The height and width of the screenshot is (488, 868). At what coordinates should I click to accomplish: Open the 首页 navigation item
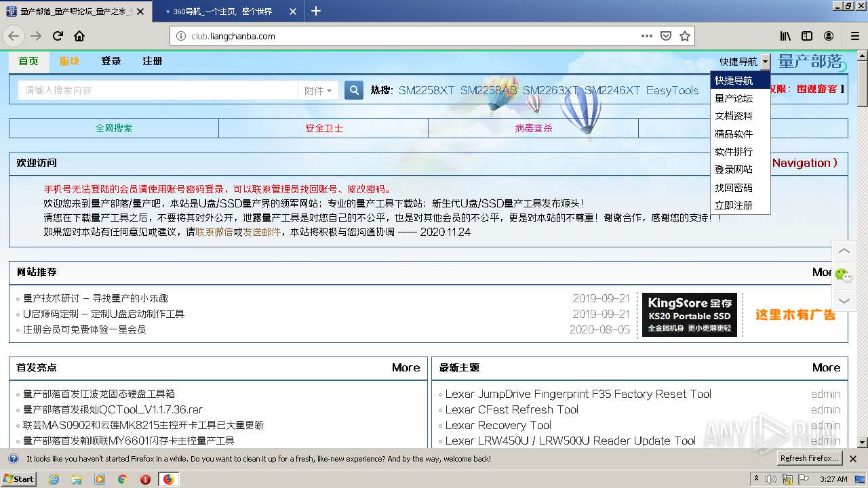coord(28,61)
